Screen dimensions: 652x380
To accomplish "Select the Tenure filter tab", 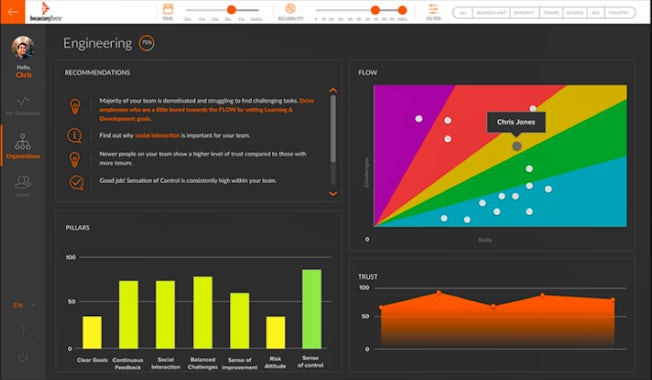I will [x=551, y=13].
